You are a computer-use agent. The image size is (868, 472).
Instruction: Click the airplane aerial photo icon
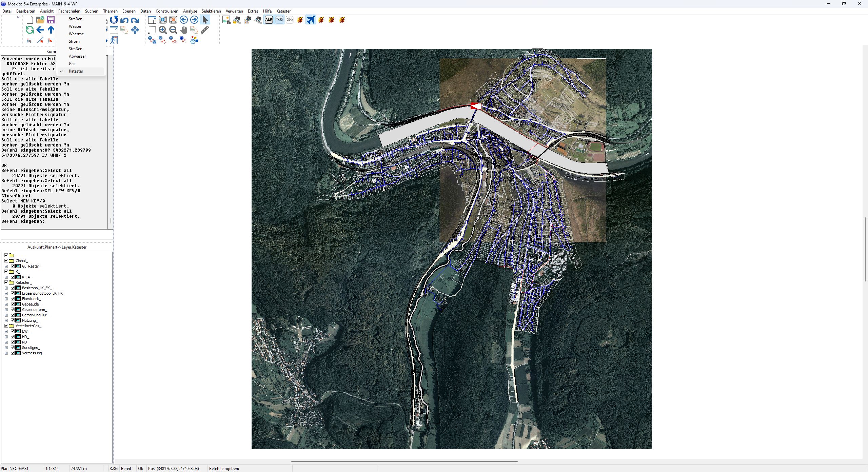tap(311, 20)
